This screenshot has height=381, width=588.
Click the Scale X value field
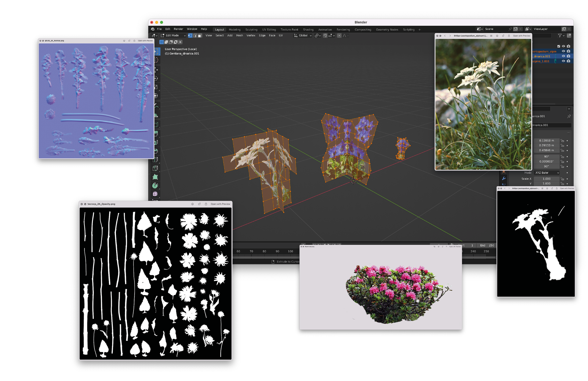pos(546,179)
